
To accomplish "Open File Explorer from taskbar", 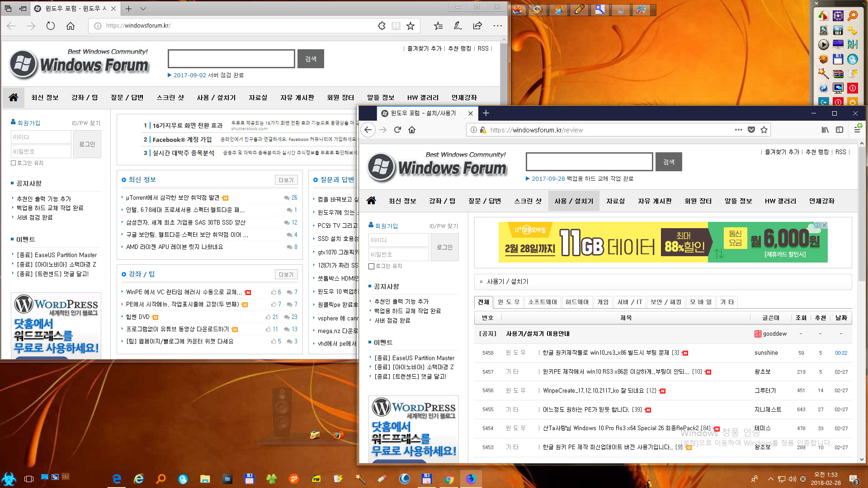I will click(x=205, y=479).
